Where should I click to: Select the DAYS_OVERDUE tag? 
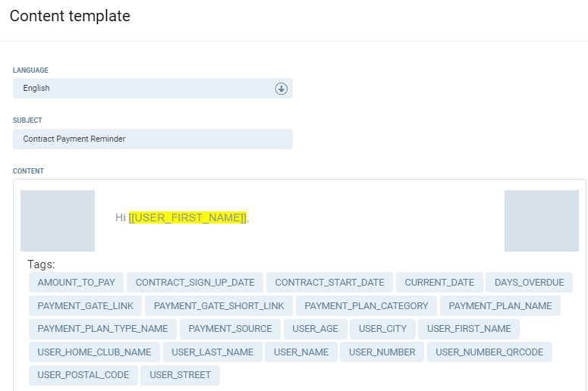[529, 283]
